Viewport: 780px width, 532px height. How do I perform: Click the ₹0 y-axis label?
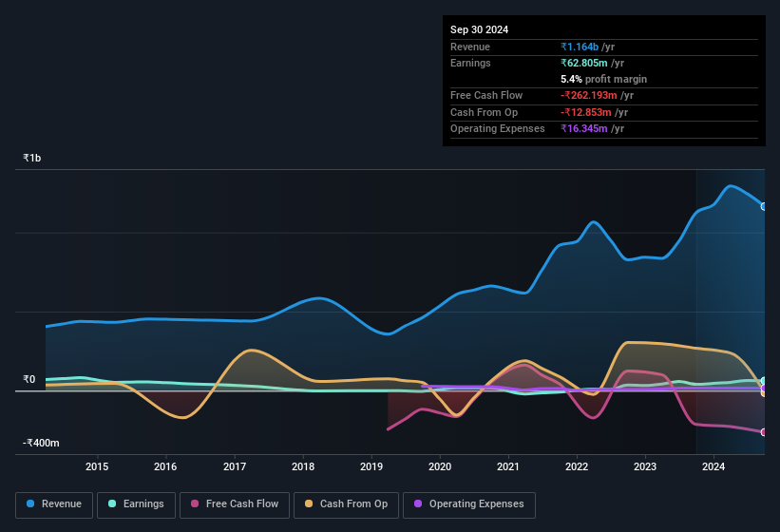pyautogui.click(x=29, y=379)
